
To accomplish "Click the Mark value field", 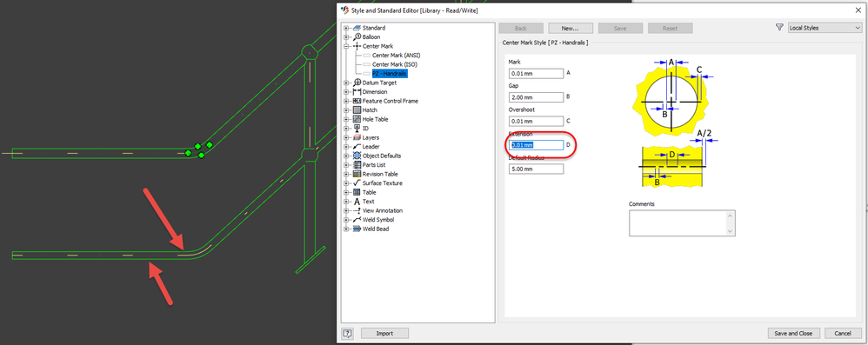I will (x=536, y=73).
